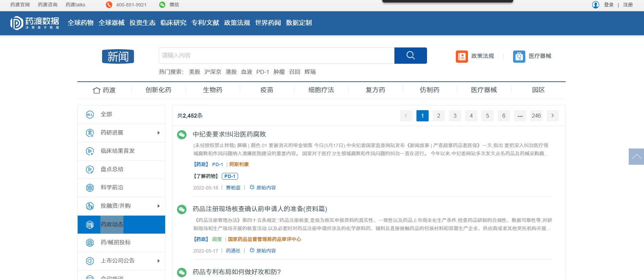Click the 临床结果首发 sidebar icon
This screenshot has height=279, width=644.
tap(90, 151)
